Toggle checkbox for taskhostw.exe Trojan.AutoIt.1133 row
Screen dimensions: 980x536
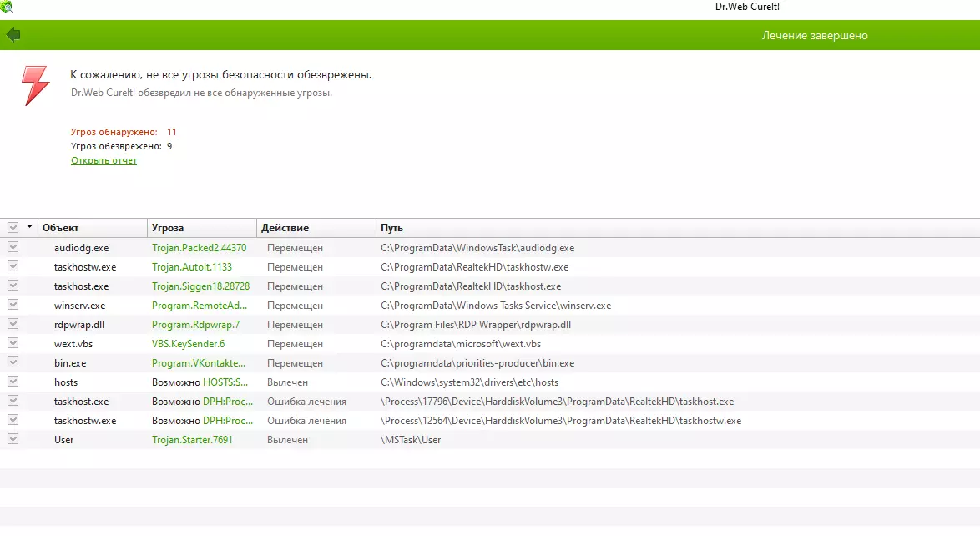tap(13, 266)
